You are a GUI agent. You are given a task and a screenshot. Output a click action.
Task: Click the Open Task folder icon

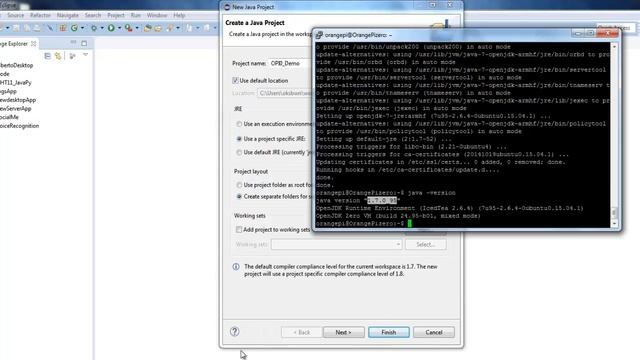(x=158, y=28)
